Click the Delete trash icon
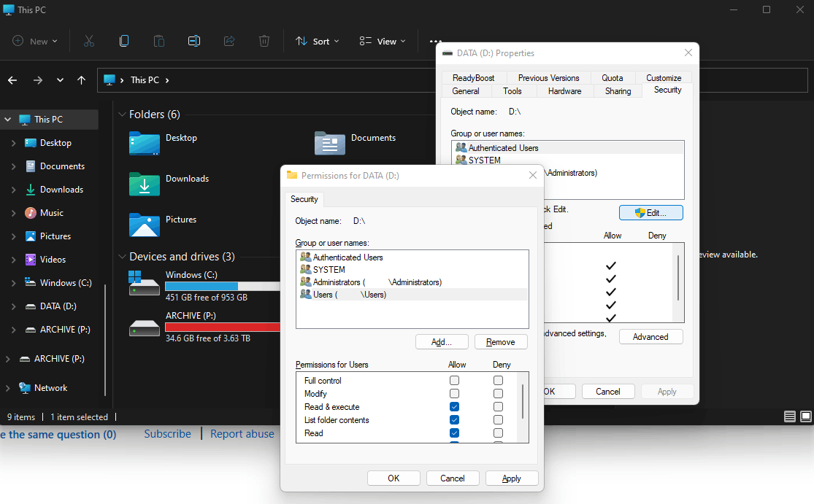The image size is (814, 504). coord(264,41)
